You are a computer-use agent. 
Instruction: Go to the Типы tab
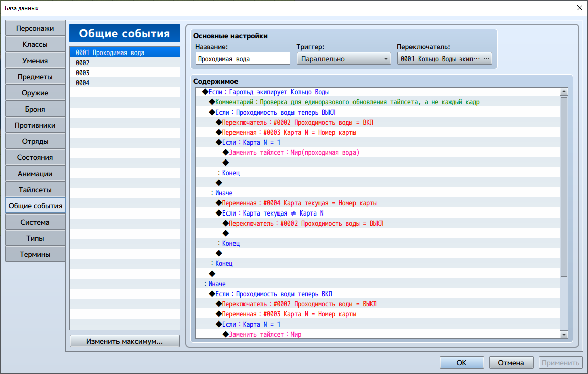[x=35, y=238]
